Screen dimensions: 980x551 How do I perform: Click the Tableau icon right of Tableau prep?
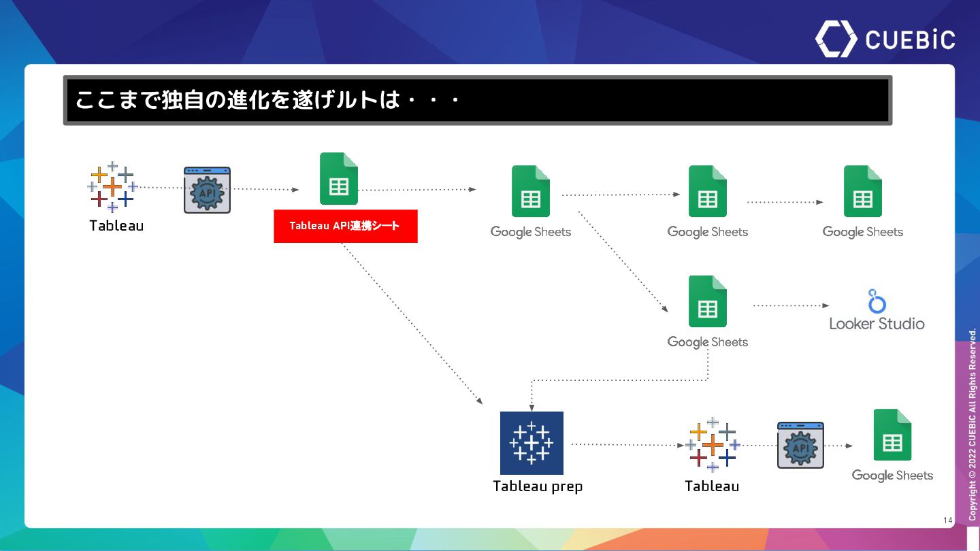click(712, 446)
